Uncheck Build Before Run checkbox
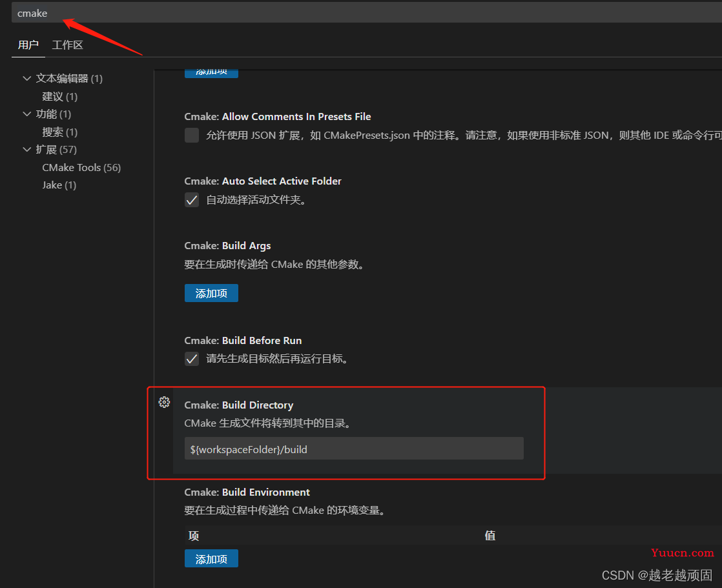The height and width of the screenshot is (588, 722). coord(192,358)
